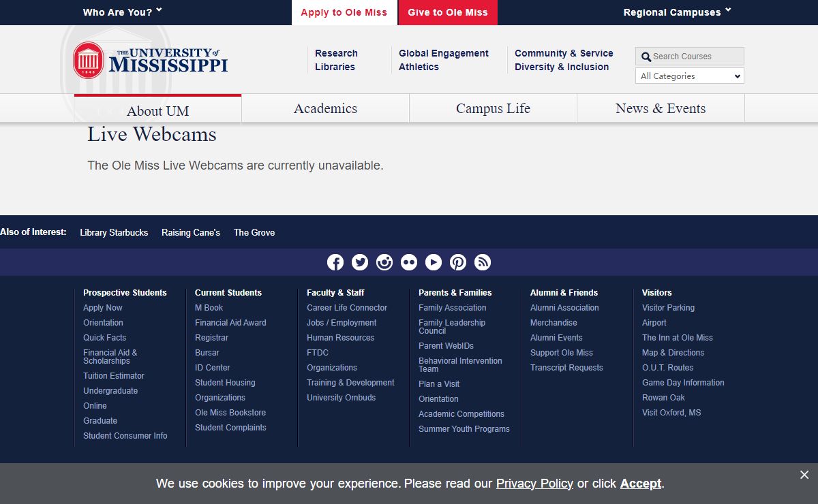The height and width of the screenshot is (504, 818).
Task: Accept cookies in the banner
Action: [640, 484]
